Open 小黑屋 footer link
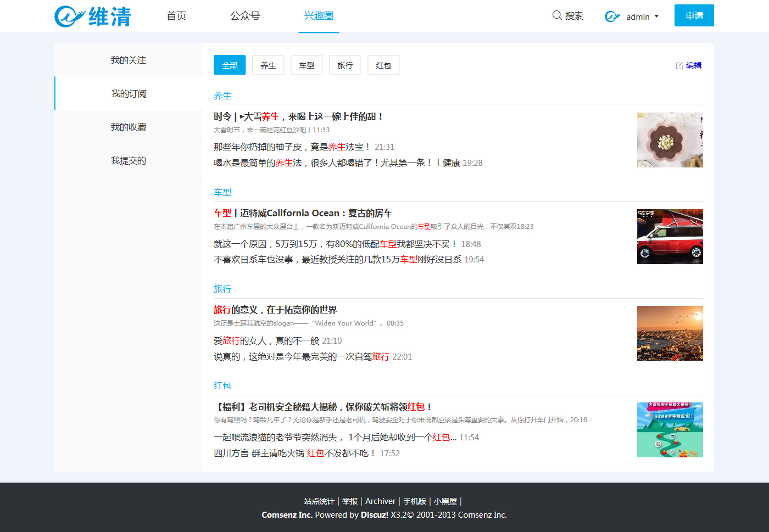Image resolution: width=769 pixels, height=532 pixels. (x=445, y=501)
